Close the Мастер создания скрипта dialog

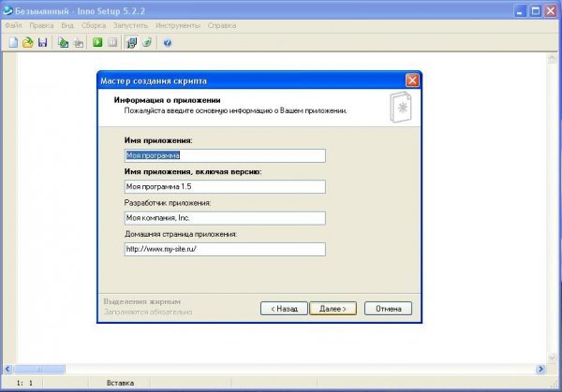tap(412, 80)
